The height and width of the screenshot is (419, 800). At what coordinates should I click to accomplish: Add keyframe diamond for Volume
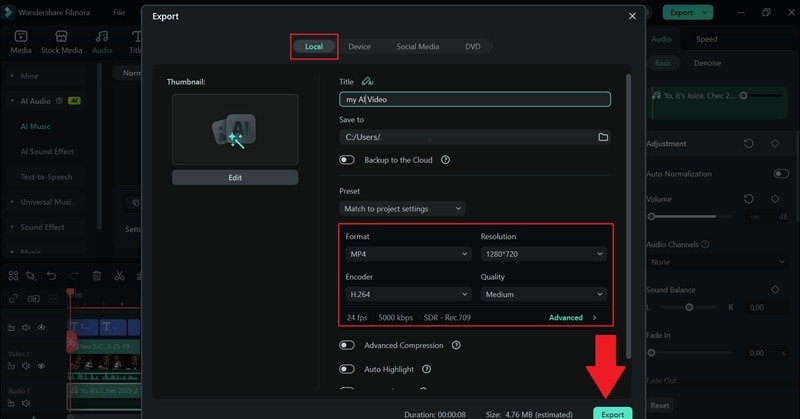pos(775,199)
